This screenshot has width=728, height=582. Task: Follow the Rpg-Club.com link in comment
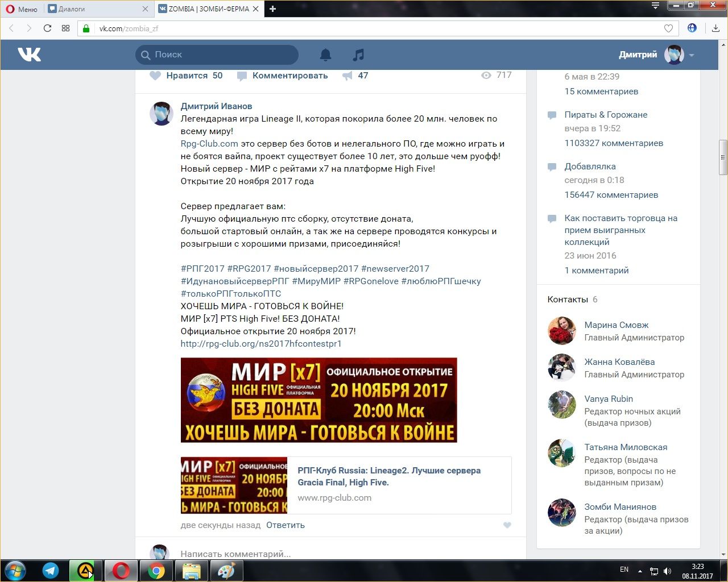(x=209, y=144)
